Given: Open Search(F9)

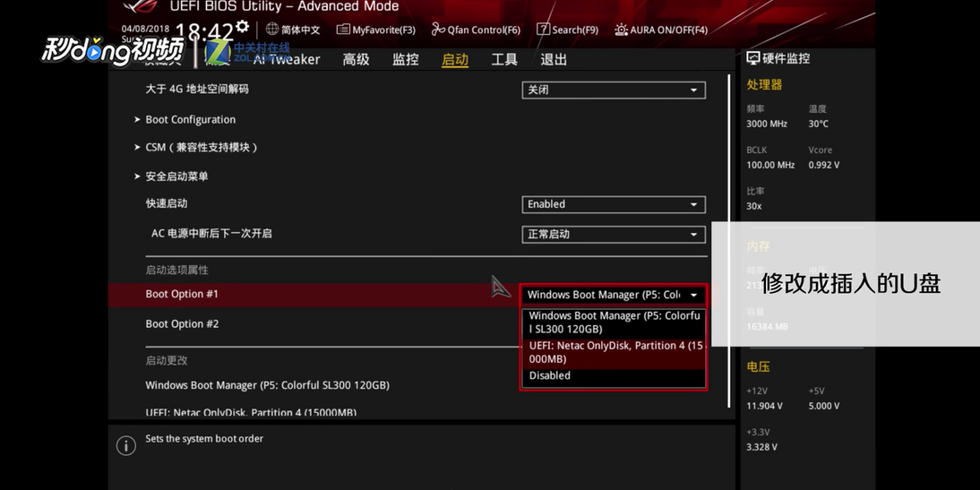Looking at the screenshot, I should 568,30.
